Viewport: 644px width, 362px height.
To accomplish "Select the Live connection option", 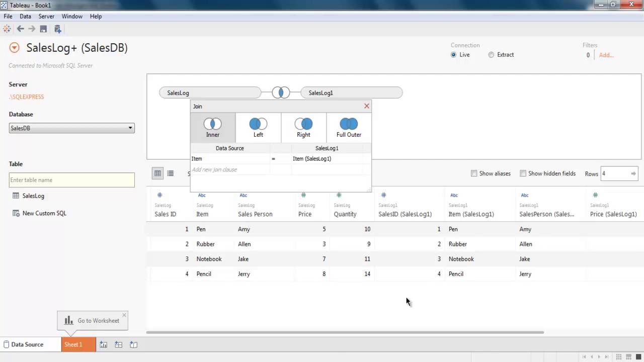I will (454, 55).
